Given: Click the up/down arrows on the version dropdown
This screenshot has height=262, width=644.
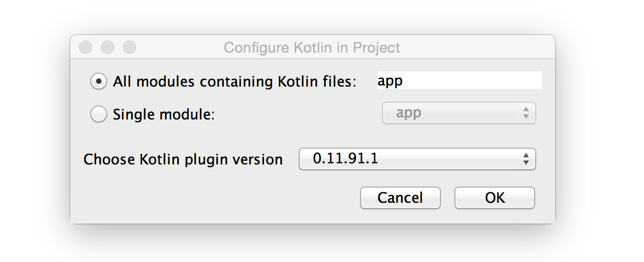Looking at the screenshot, I should 526,160.
